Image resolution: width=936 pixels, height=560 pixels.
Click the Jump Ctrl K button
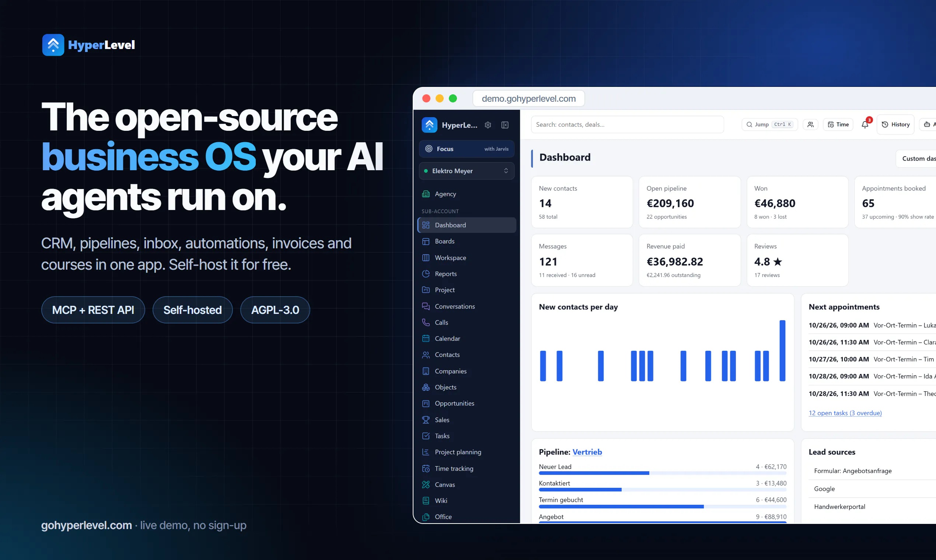769,124
